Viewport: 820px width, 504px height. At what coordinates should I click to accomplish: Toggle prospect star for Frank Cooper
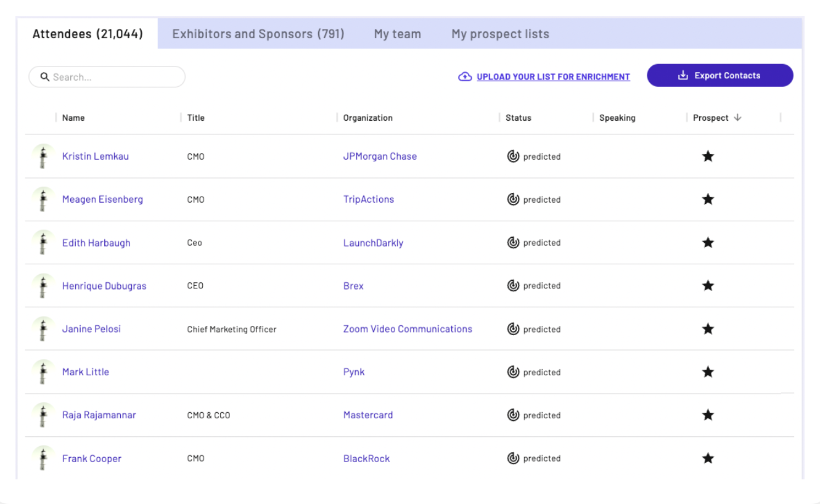pos(708,458)
